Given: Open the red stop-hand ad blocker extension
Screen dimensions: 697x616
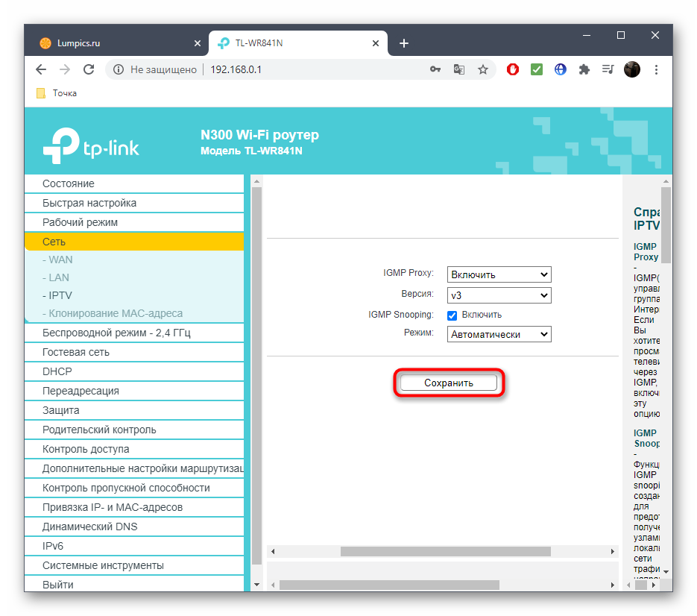Looking at the screenshot, I should click(x=513, y=69).
